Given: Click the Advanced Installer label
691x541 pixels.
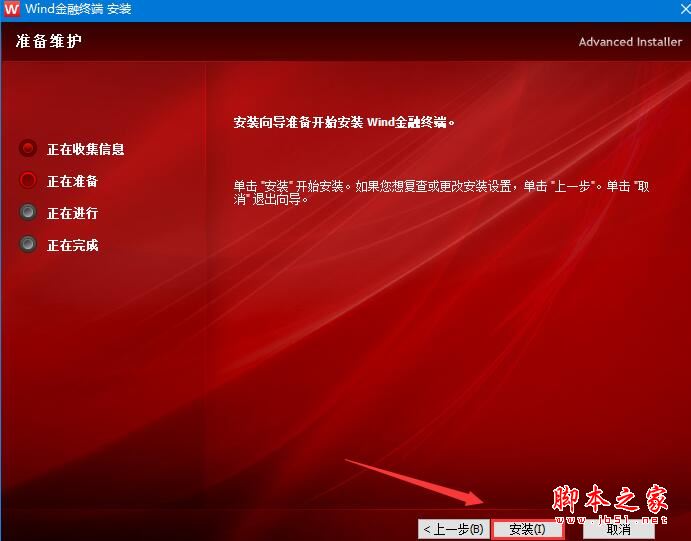Looking at the screenshot, I should point(630,42).
